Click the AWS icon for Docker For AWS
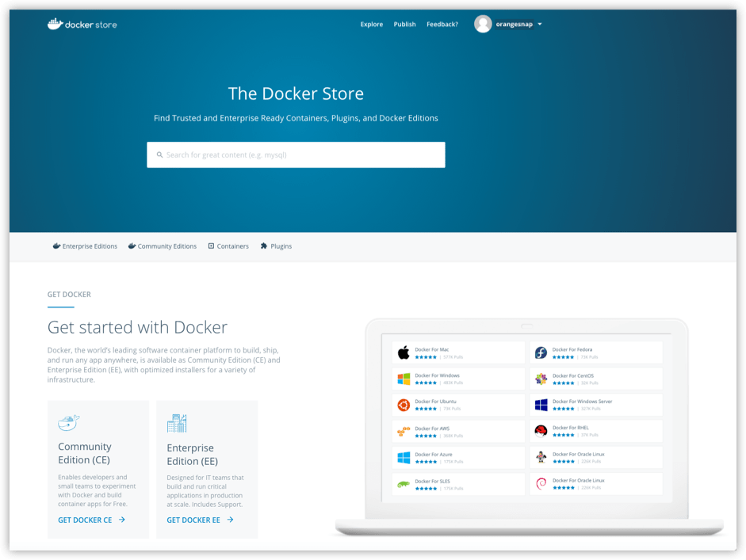The width and height of the screenshot is (746, 560). click(x=401, y=431)
